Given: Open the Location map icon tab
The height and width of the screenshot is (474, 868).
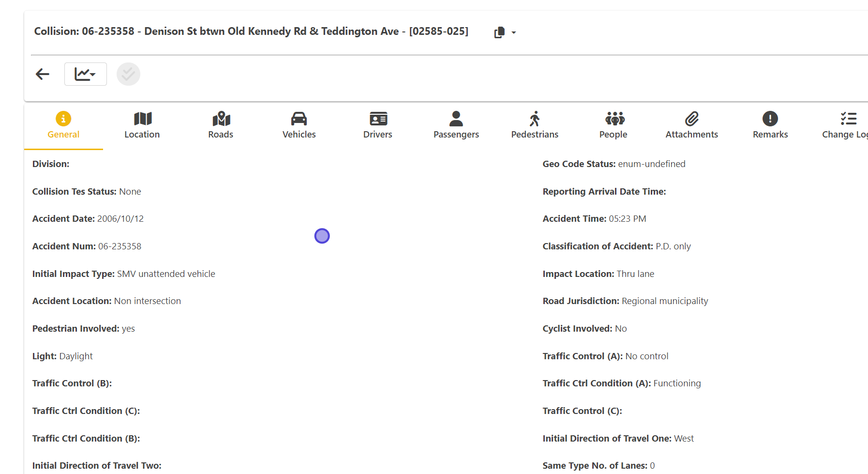Looking at the screenshot, I should click(x=142, y=125).
